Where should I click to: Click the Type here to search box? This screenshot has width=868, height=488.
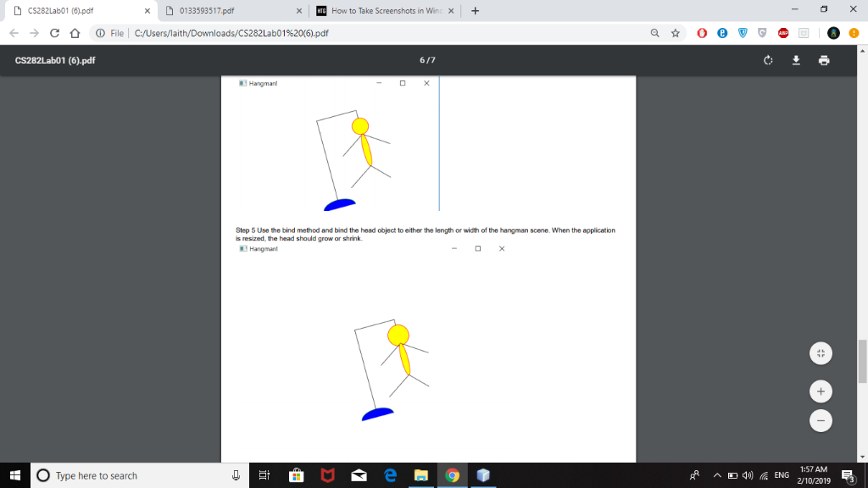pos(140,476)
